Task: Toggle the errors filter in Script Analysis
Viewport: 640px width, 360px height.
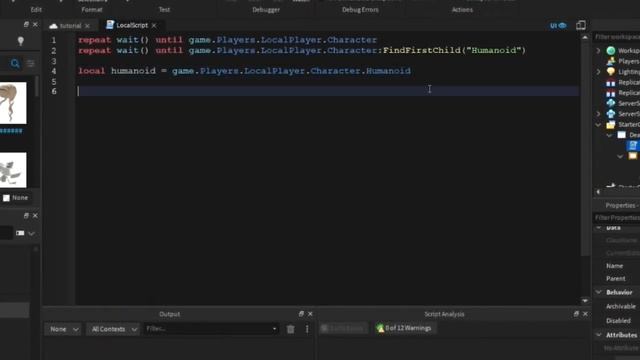Action: pos(343,328)
